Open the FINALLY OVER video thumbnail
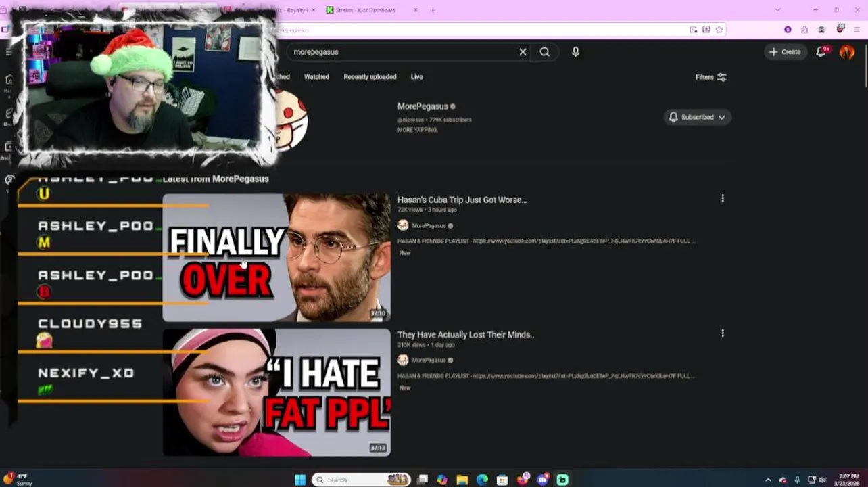The width and height of the screenshot is (868, 487). click(276, 258)
